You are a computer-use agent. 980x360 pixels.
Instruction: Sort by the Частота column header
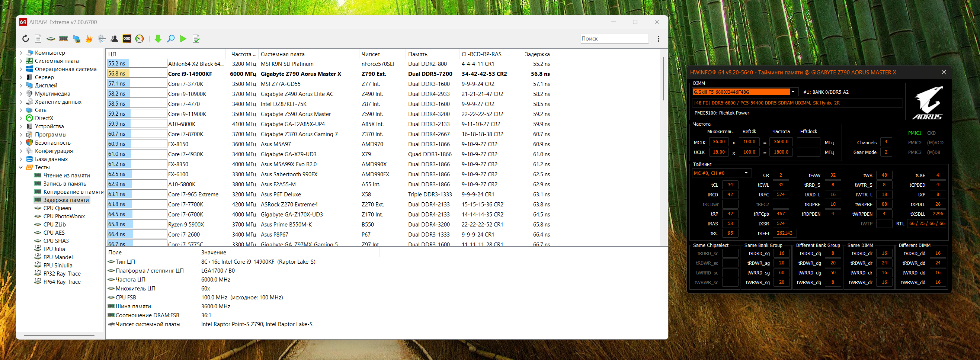(242, 54)
